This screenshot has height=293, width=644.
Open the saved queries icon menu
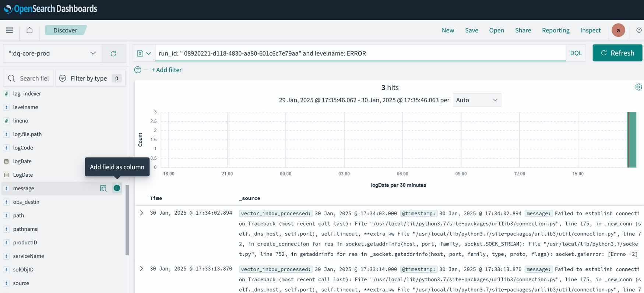[x=144, y=53]
